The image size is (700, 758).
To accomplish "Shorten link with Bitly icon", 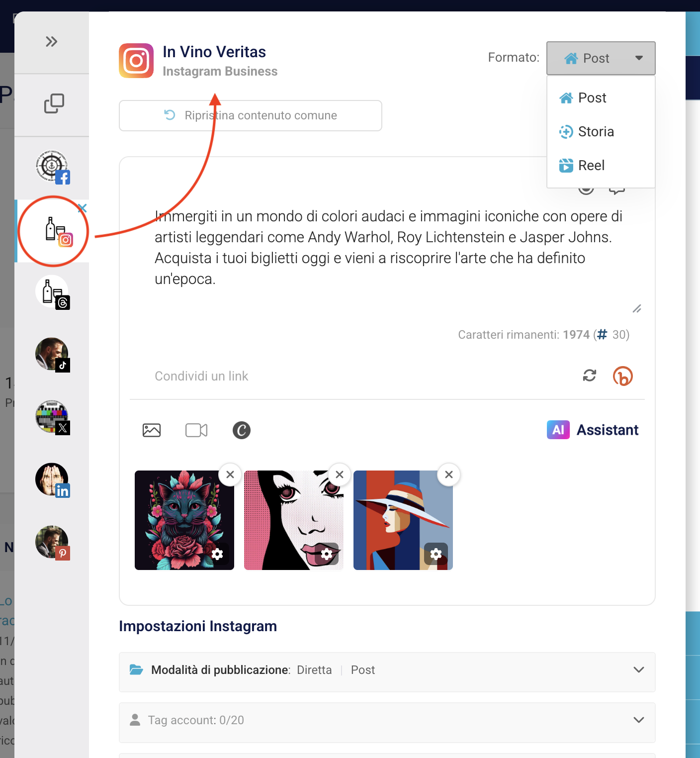I will tap(622, 376).
